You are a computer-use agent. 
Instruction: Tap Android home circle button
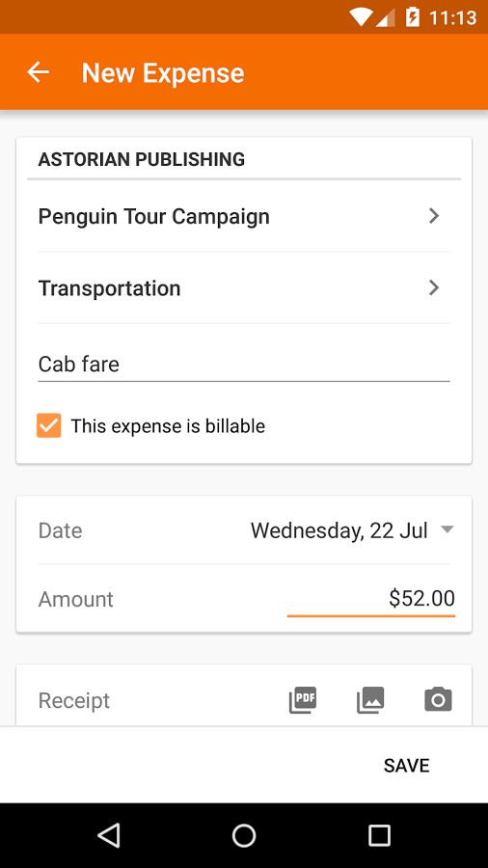(x=244, y=835)
